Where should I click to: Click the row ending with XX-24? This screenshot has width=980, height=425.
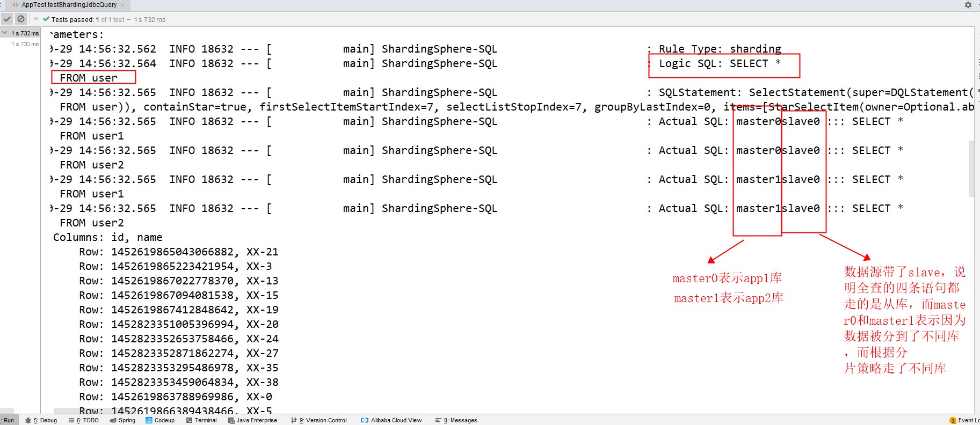179,339
